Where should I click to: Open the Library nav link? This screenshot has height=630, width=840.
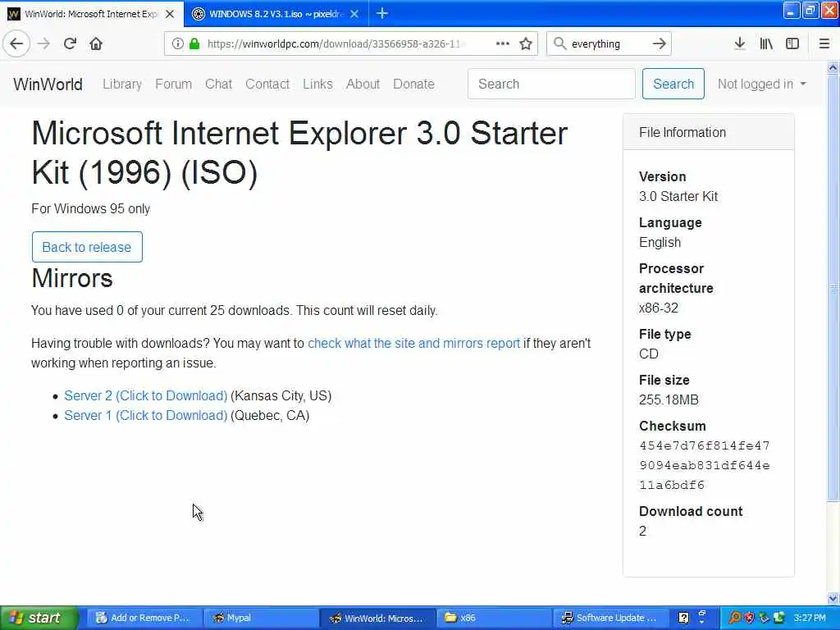click(x=122, y=84)
